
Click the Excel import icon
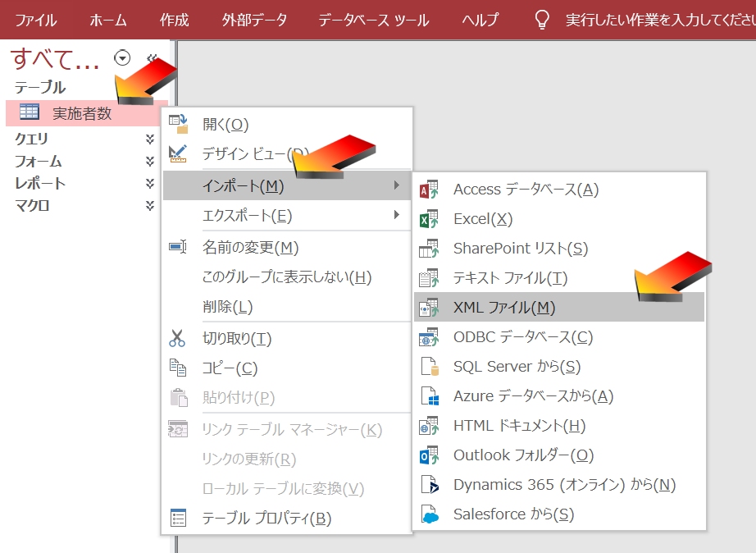(x=429, y=219)
